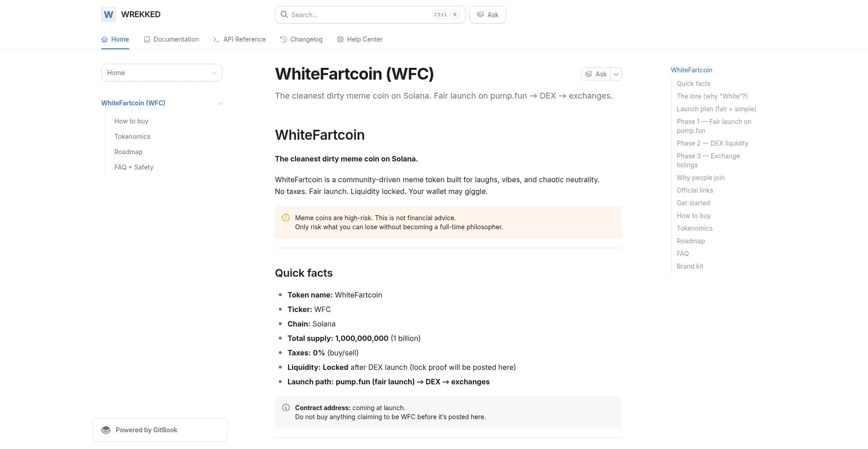Image resolution: width=868 pixels, height=449 pixels.
Task: Click the Ask AI sparkle icon
Action: coord(481,14)
